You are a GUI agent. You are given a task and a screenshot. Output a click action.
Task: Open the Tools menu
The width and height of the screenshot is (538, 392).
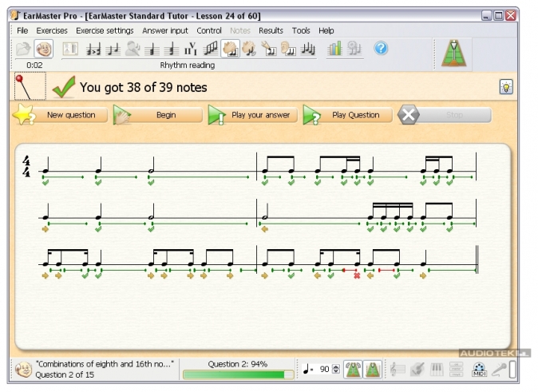(301, 30)
